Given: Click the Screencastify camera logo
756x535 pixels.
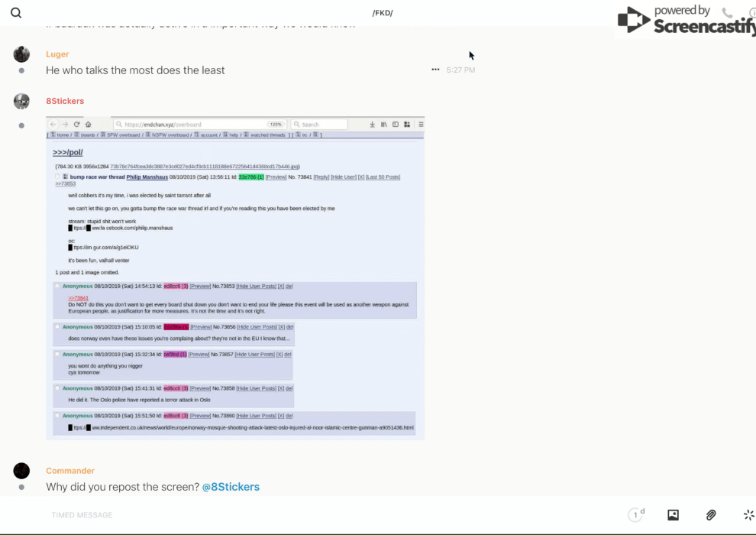Looking at the screenshot, I should pyautogui.click(x=633, y=21).
